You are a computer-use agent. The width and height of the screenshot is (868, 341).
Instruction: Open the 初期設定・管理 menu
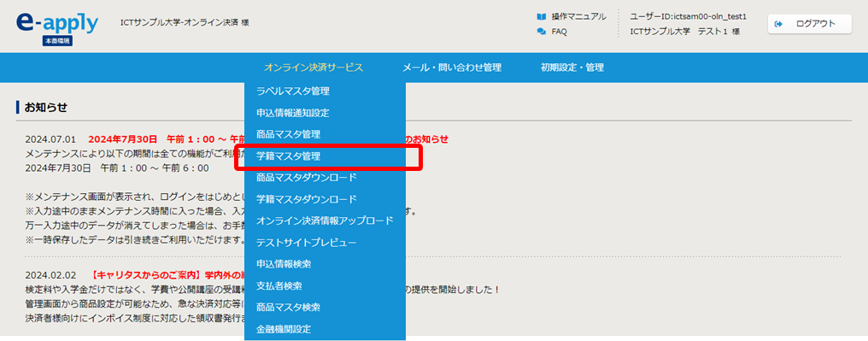(x=572, y=68)
